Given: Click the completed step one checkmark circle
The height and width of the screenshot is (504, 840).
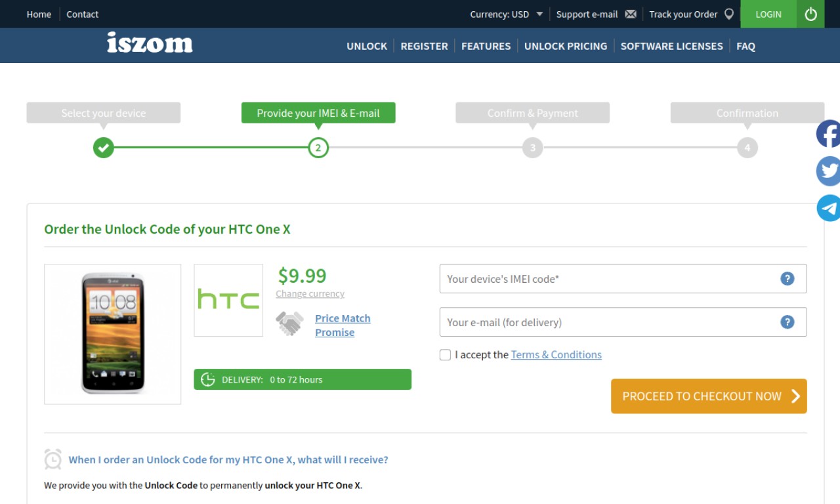Looking at the screenshot, I should tap(103, 148).
